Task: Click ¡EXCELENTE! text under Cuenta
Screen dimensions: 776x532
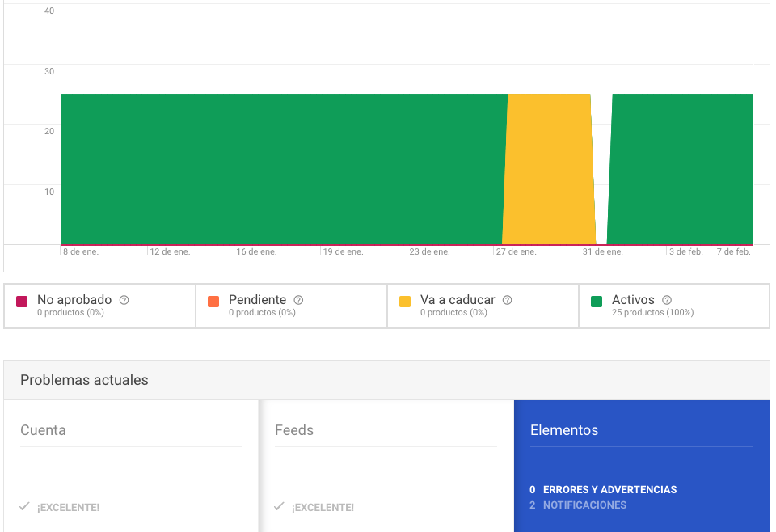Action: (x=68, y=508)
